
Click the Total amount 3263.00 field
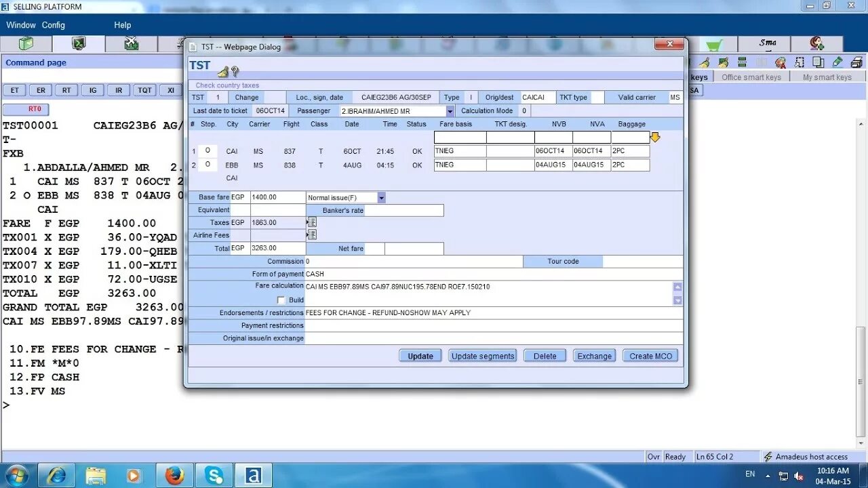[x=278, y=249]
